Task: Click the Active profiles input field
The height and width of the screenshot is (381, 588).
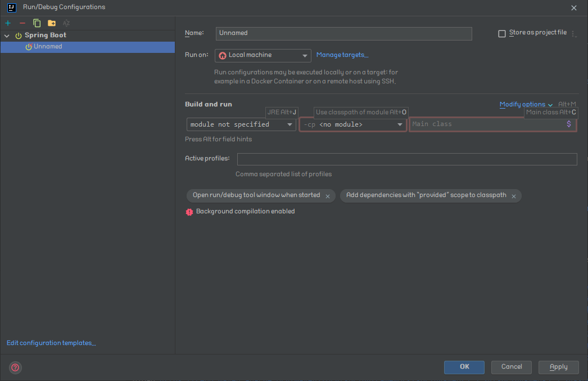Action: coord(407,159)
